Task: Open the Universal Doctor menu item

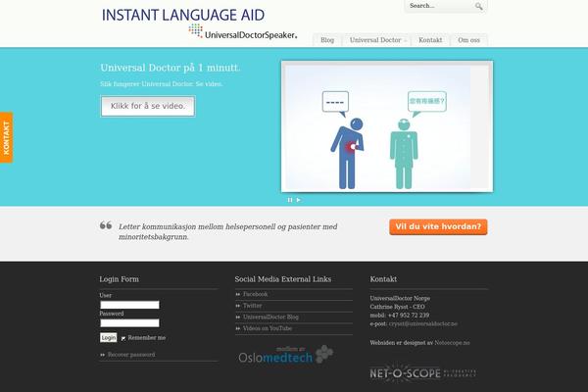Action: 375,40
